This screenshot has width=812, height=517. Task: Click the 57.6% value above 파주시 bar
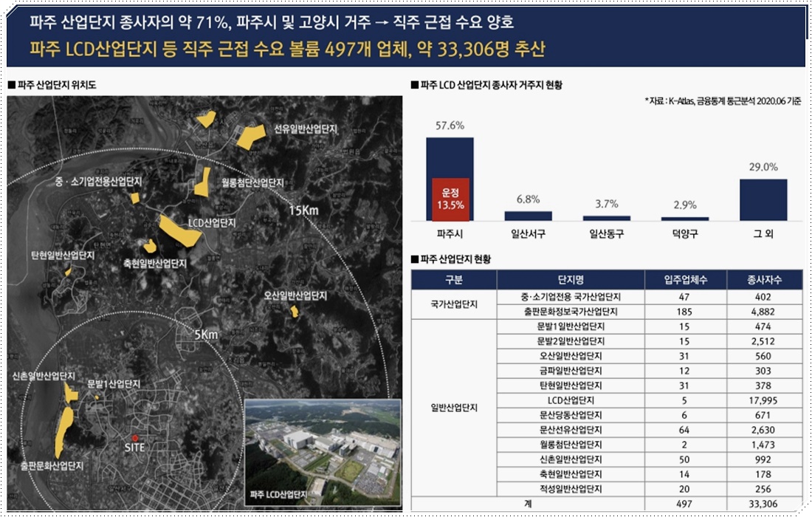pyautogui.click(x=450, y=126)
